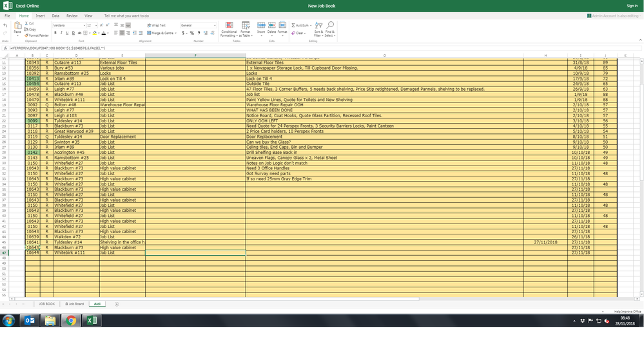Switch to Chrome in the taskbar
The height and width of the screenshot is (362, 644).
(71, 321)
